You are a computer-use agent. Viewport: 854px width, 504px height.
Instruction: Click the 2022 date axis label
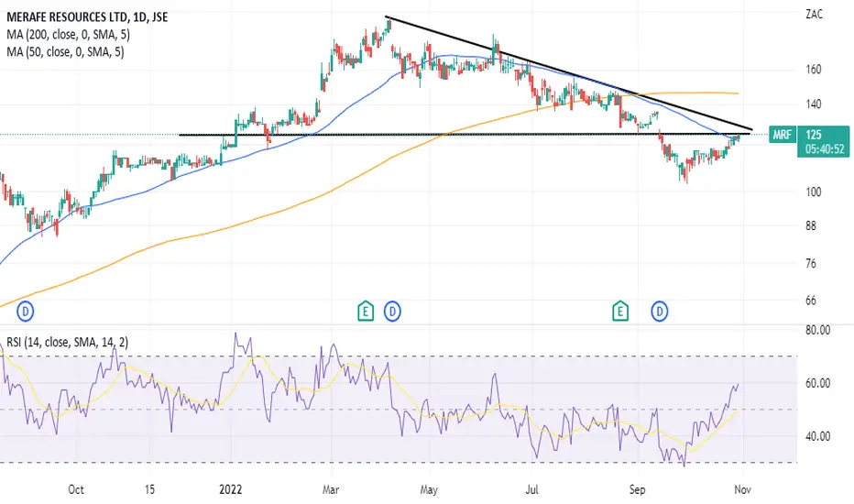(x=230, y=489)
